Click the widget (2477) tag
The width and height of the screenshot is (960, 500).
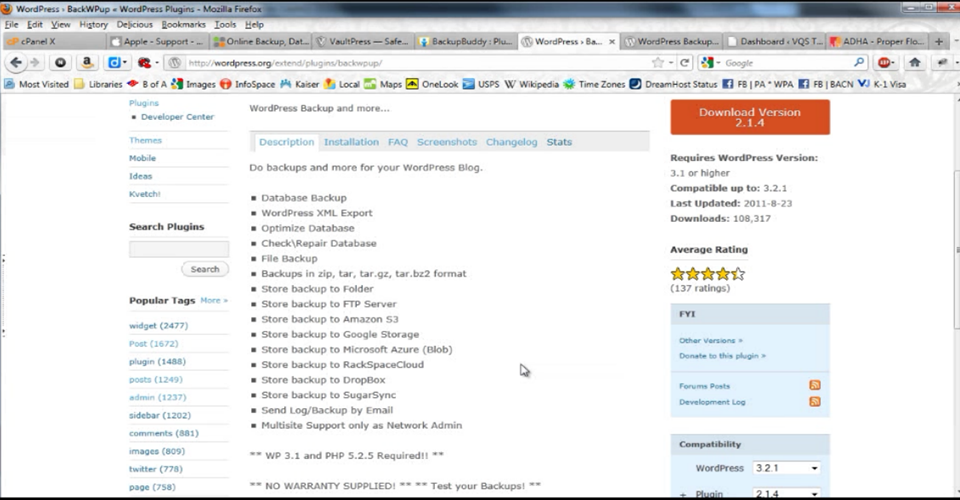(159, 326)
